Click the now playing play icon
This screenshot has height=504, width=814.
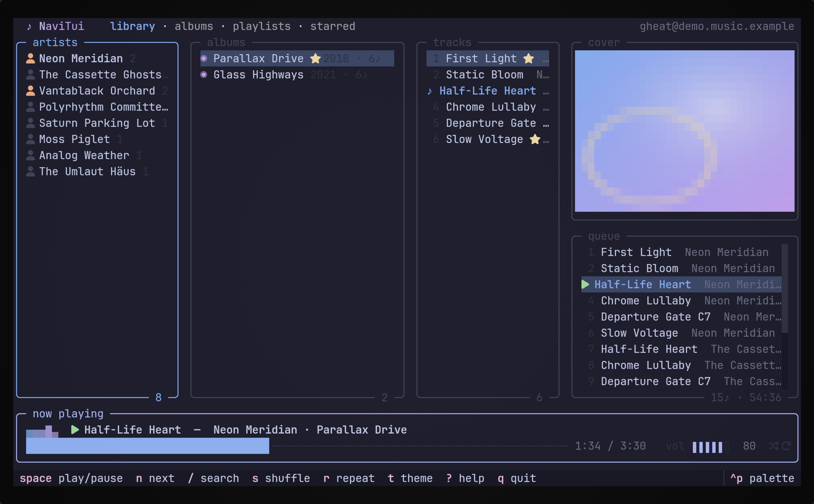pos(75,430)
